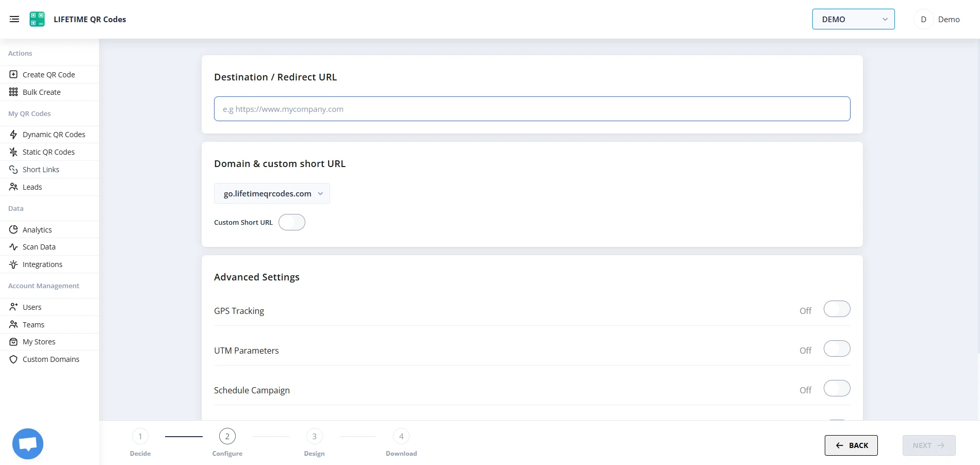This screenshot has width=980, height=465.
Task: Open the DEMO workspace dropdown
Action: (x=853, y=19)
